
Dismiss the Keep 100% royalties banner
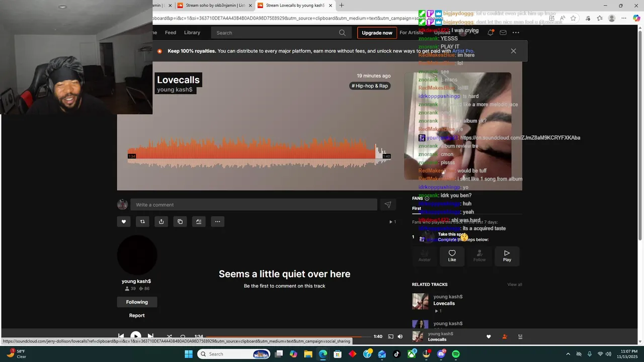(513, 51)
